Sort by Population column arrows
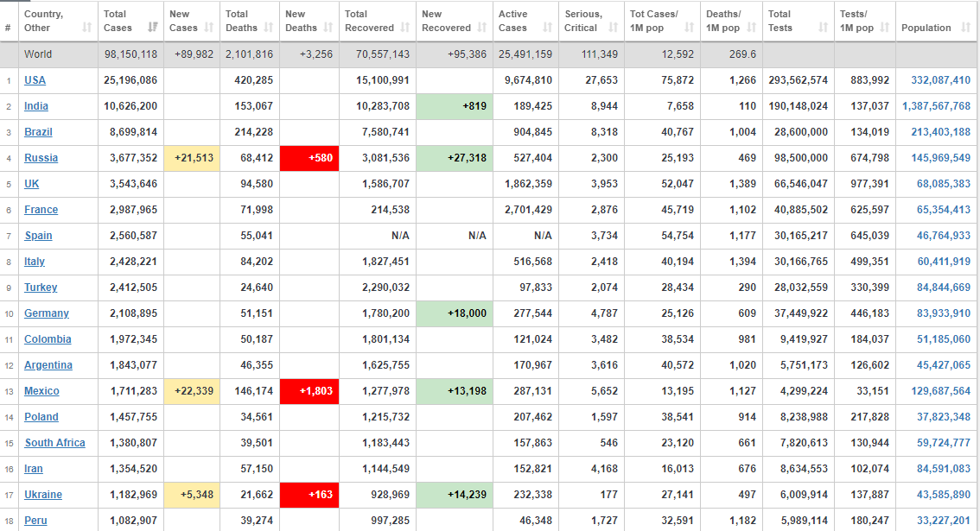The height and width of the screenshot is (531, 980). (965, 28)
